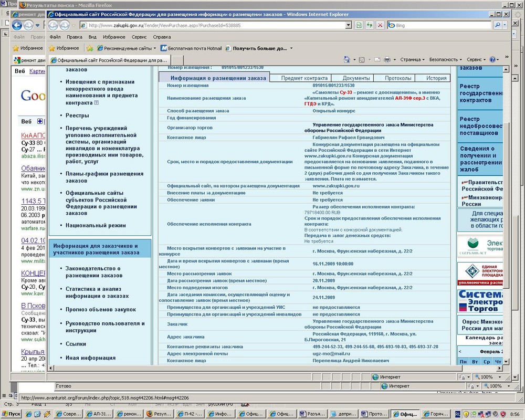The height and width of the screenshot is (420, 525).
Task: Click the Print icon in the command bar
Action: click(387, 60)
